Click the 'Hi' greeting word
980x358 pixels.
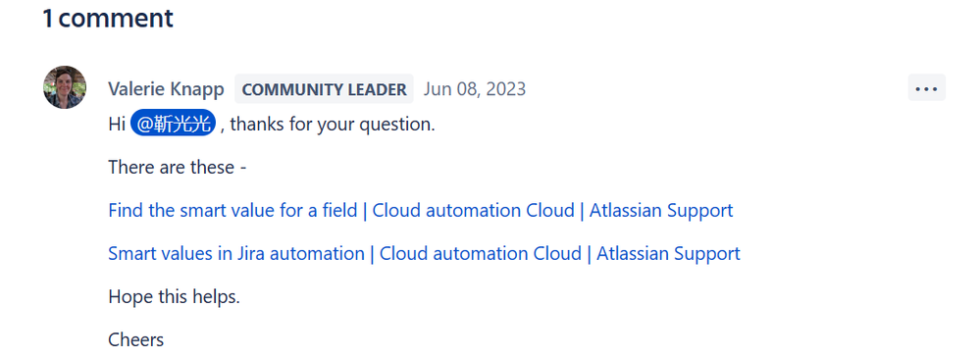(117, 125)
